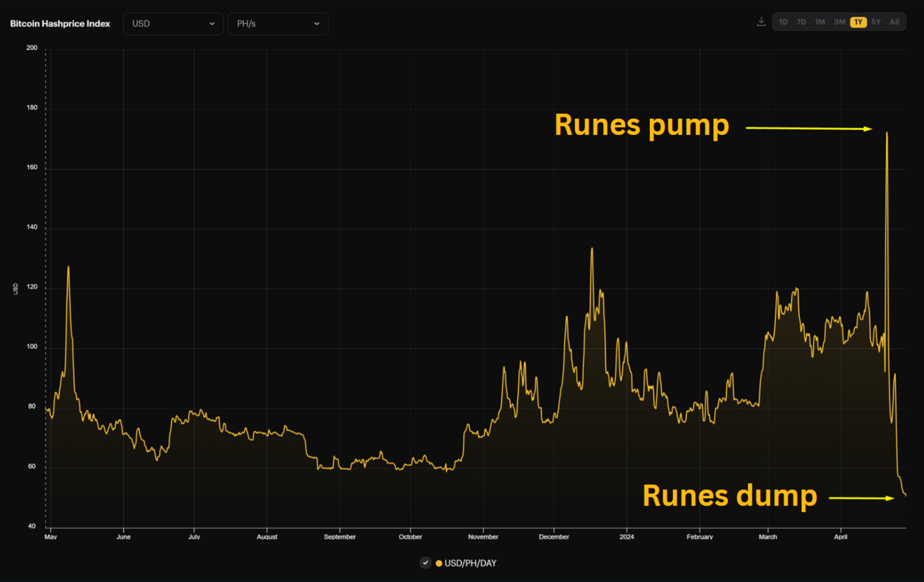Switch to the 7D time range
The height and width of the screenshot is (582, 924).
802,22
